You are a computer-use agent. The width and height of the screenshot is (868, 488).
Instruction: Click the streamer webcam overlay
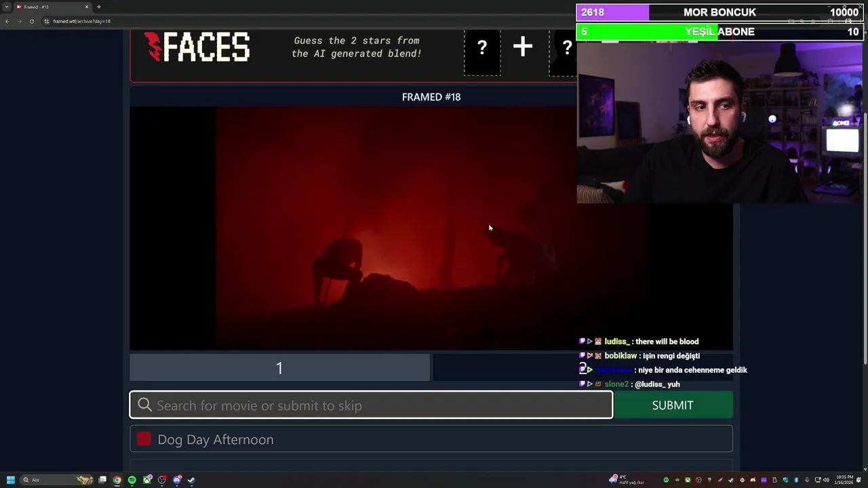[x=719, y=122]
